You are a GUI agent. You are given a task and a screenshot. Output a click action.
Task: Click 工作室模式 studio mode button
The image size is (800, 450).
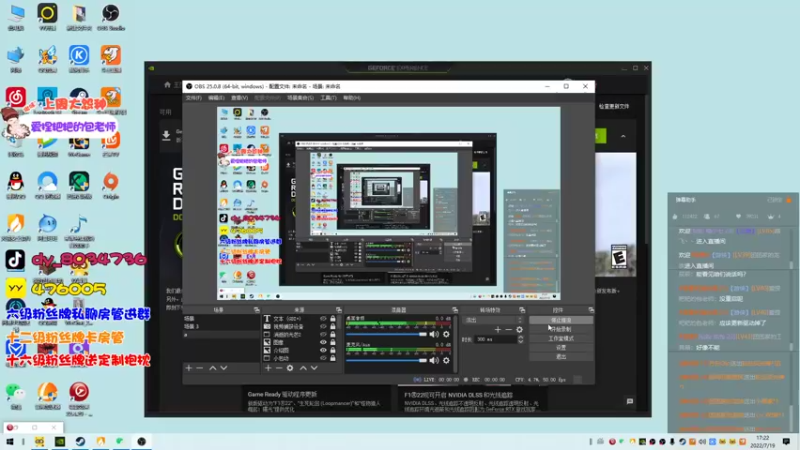coord(561,338)
